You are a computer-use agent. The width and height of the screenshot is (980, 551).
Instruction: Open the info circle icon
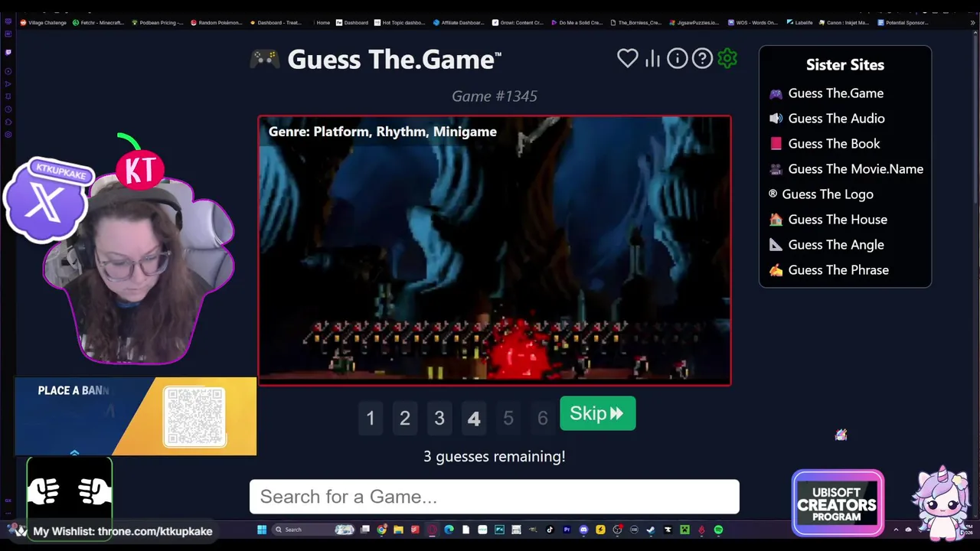click(x=677, y=58)
